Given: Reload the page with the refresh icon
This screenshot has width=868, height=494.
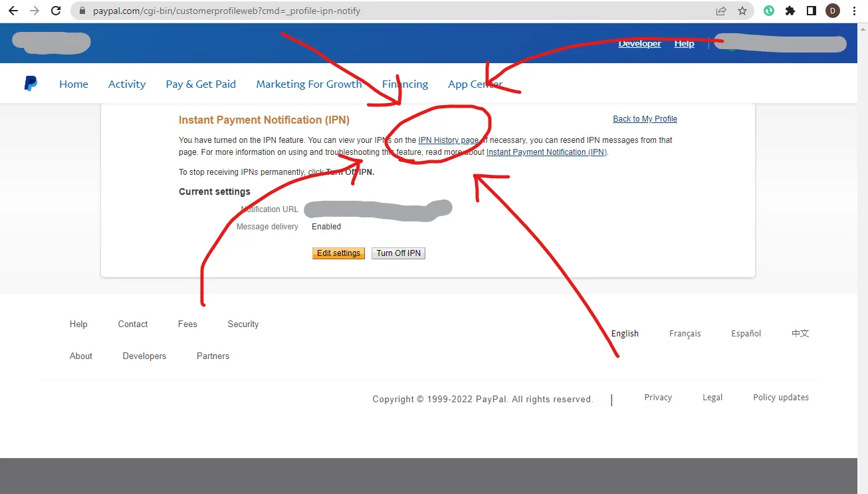Looking at the screenshot, I should 56,11.
